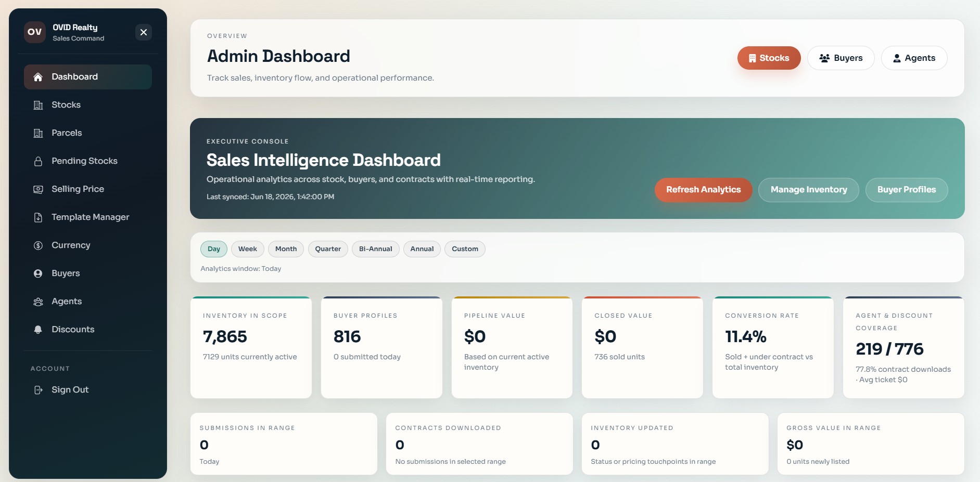Click the Stocks building icon in sidebar
The height and width of the screenshot is (482, 980).
pyautogui.click(x=38, y=105)
